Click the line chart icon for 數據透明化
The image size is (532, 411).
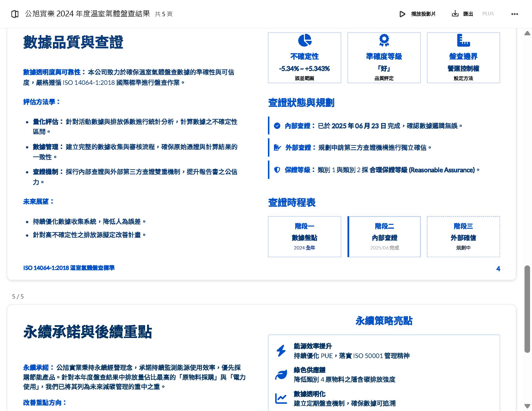281,398
